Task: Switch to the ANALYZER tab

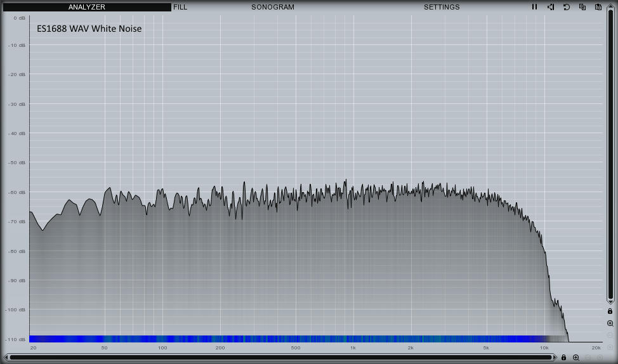Action: [x=87, y=7]
